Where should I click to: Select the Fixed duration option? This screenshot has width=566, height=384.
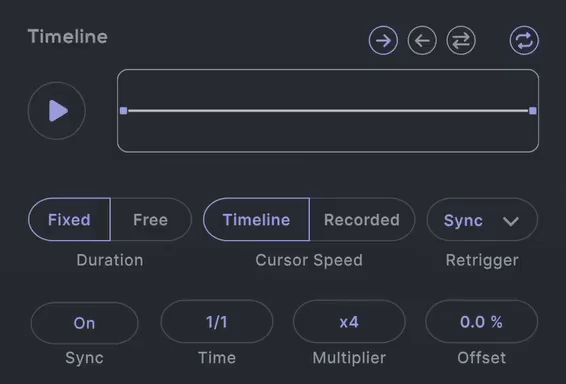69,219
